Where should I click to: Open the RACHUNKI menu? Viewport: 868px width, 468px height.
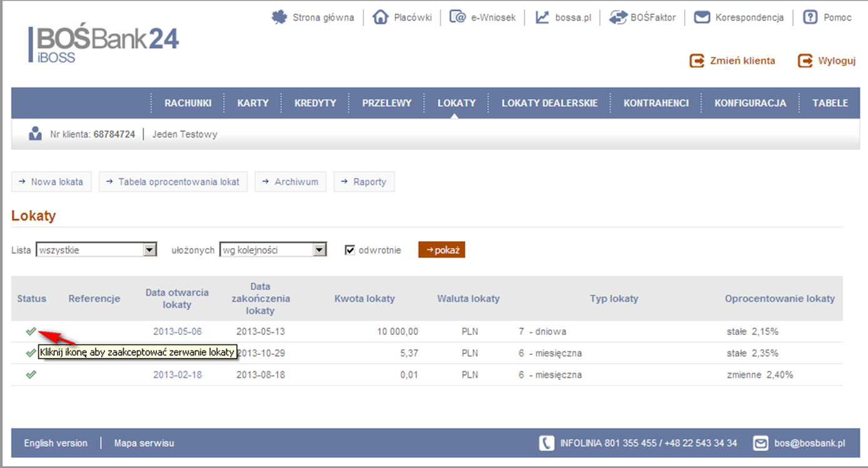click(x=188, y=103)
